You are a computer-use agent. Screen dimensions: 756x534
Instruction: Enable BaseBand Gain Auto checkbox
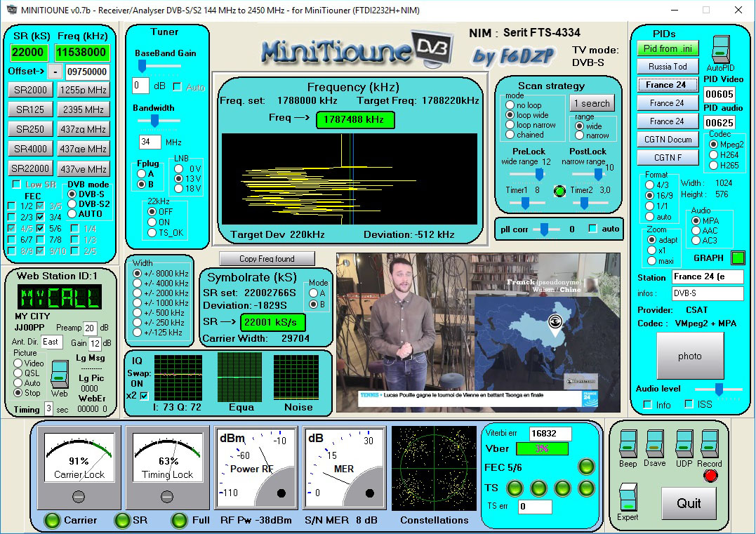(x=177, y=87)
